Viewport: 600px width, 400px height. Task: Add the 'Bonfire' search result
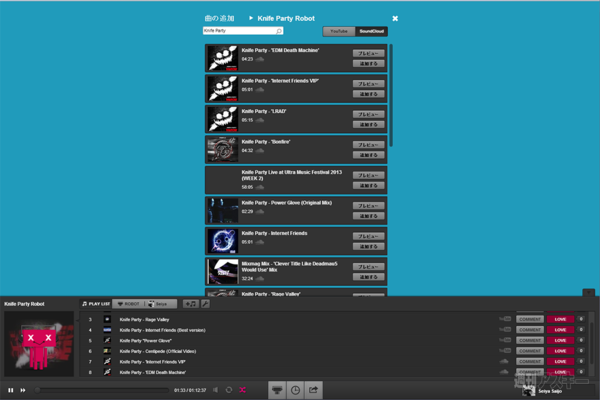368,155
